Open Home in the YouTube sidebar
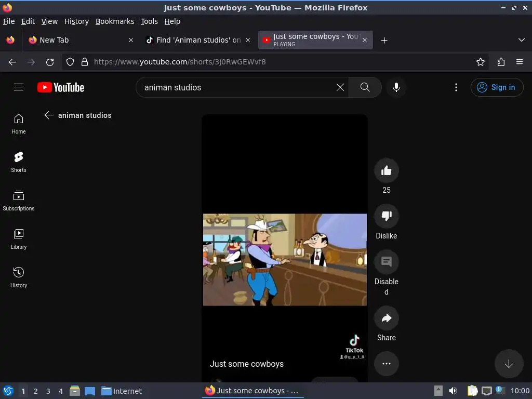Image resolution: width=532 pixels, height=399 pixels. [19, 124]
